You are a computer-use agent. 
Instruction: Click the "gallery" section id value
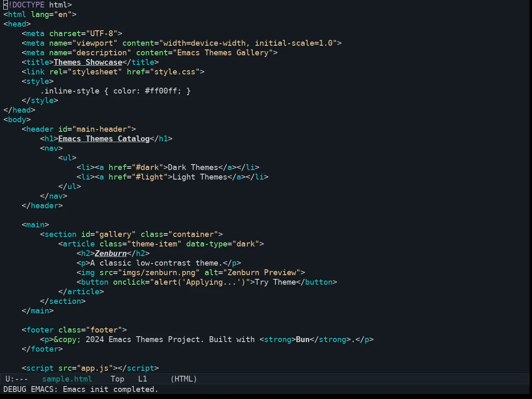[115, 234]
